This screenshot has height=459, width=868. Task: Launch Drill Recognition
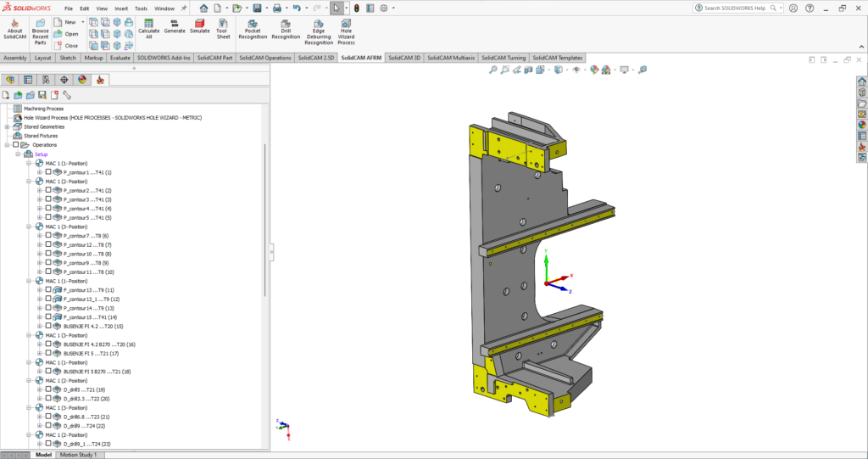coord(287,30)
